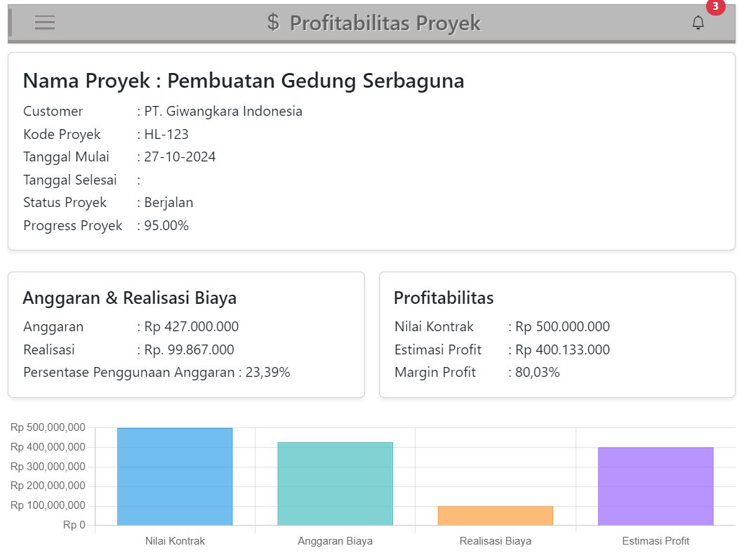Click the dollar sign icon in header

[x=273, y=22]
